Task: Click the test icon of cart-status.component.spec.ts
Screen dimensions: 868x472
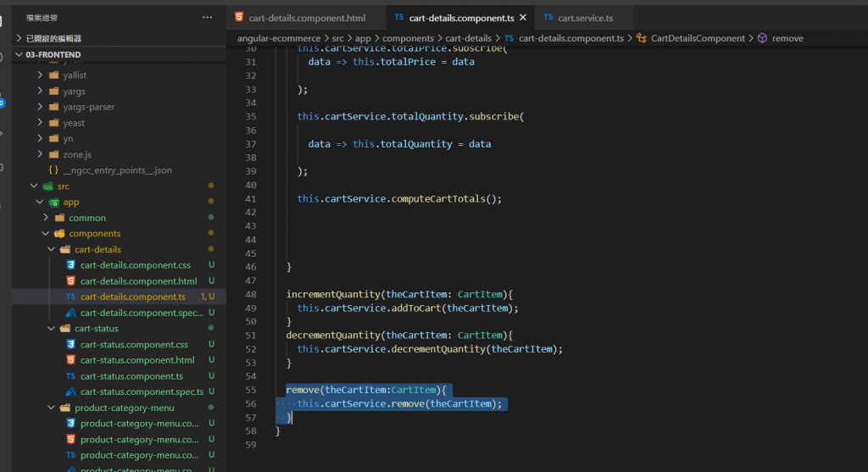Action: pos(71,391)
